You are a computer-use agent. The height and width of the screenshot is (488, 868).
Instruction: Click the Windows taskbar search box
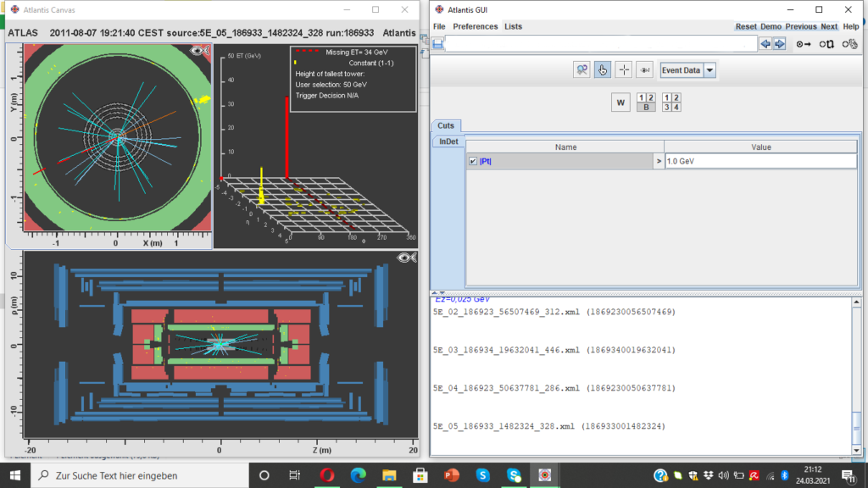click(x=140, y=475)
